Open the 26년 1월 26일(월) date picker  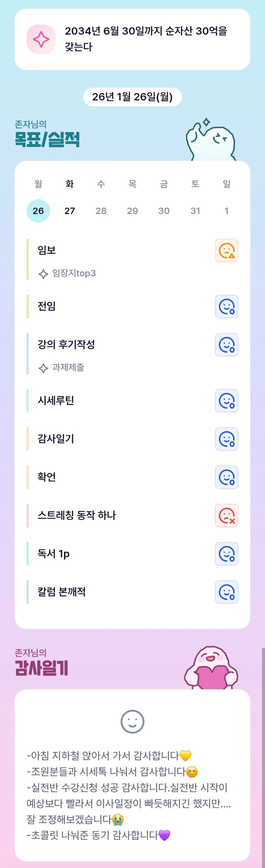132,97
